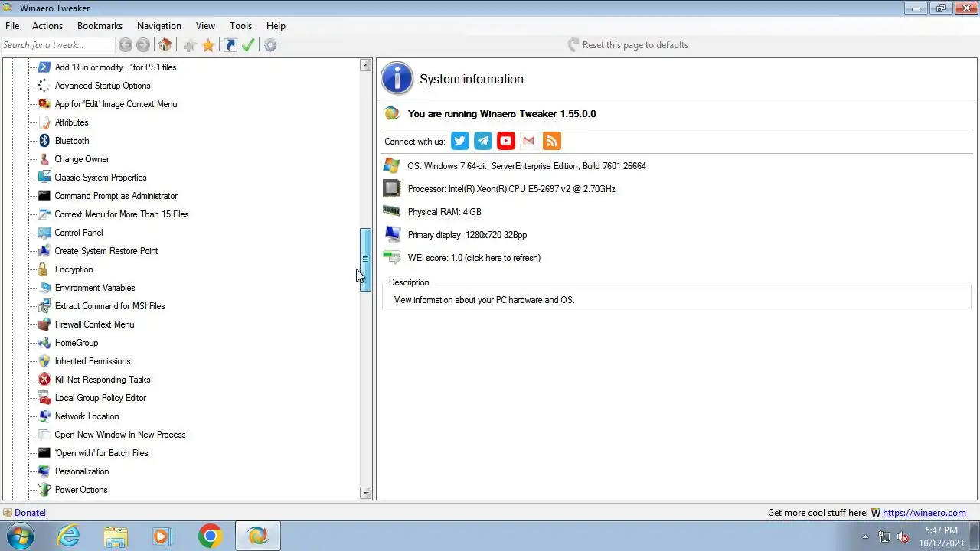
Task: Open the Telegram channel icon
Action: tap(483, 141)
